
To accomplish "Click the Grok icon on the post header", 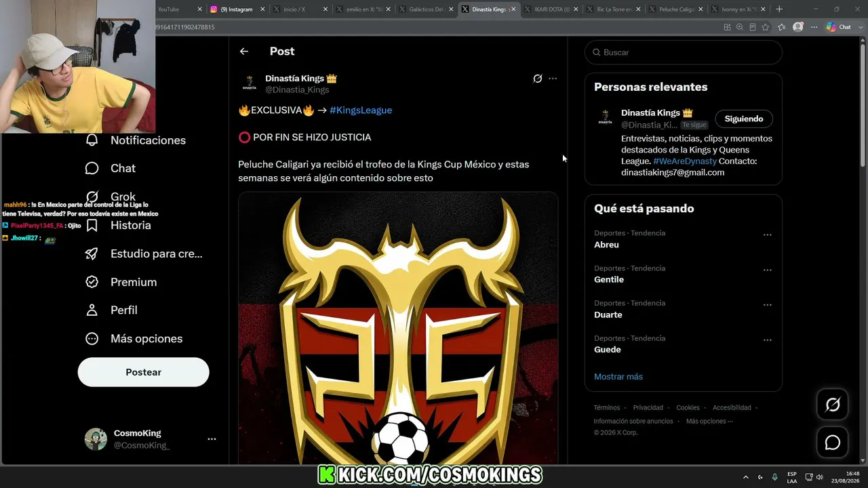I will point(538,79).
